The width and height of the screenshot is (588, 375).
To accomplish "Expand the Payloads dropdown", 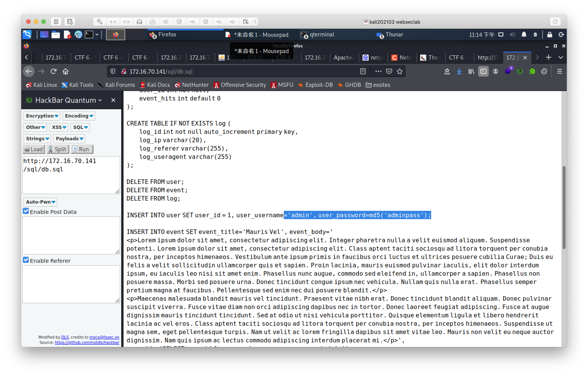I will (69, 139).
